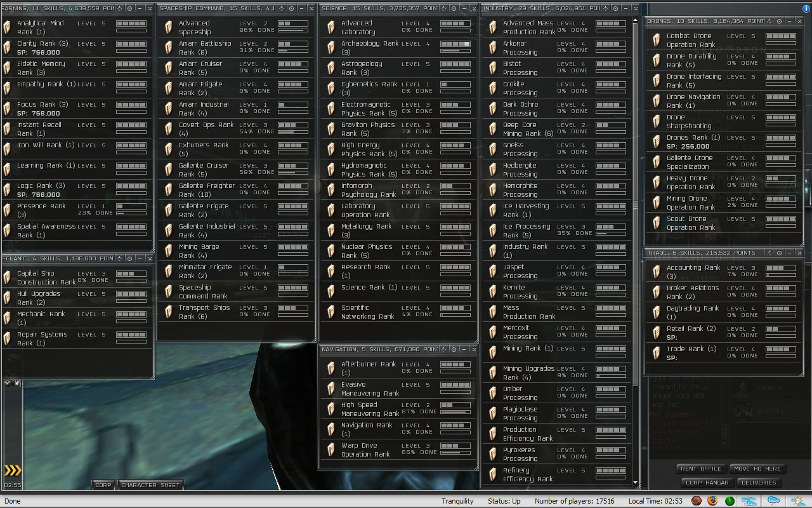Toggle round pin icon in Trade window header
Viewport: 812px width, 508px height.
point(779,253)
